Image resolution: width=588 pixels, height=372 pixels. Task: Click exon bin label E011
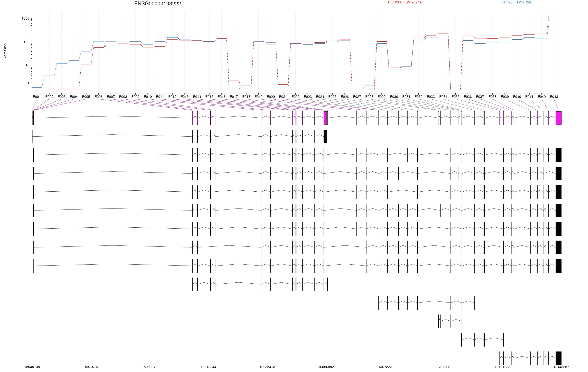[160, 97]
